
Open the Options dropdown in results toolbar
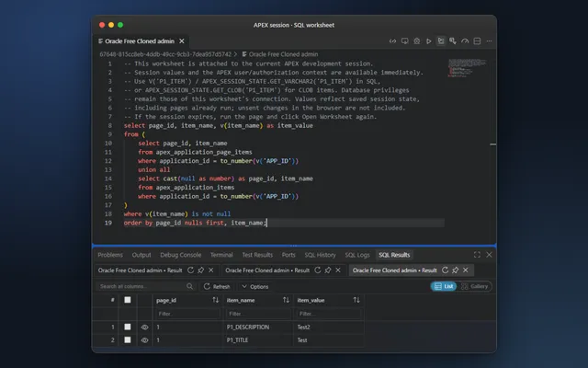tap(255, 286)
